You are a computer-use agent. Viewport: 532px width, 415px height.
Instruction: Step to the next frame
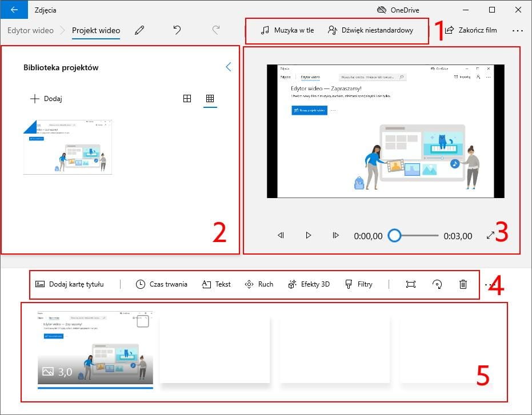click(335, 235)
